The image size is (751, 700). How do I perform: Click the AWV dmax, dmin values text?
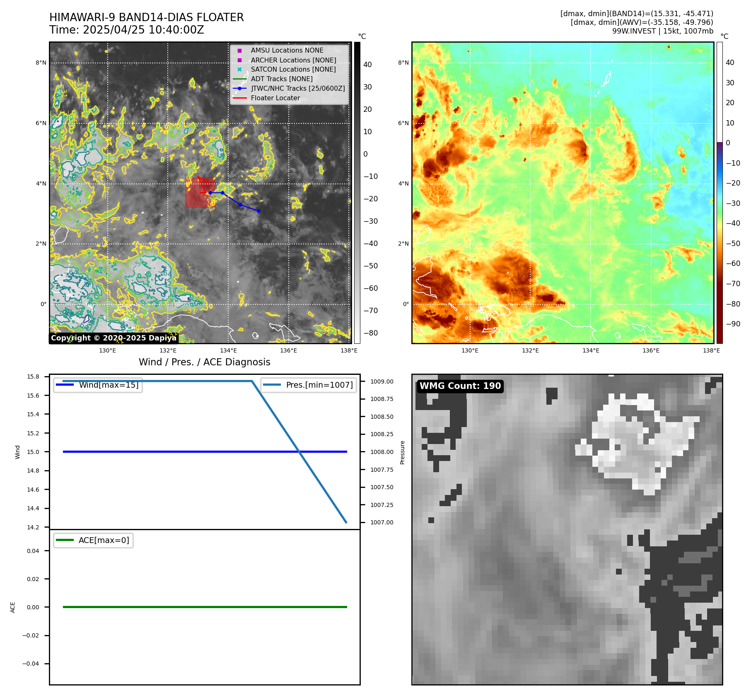pyautogui.click(x=642, y=22)
